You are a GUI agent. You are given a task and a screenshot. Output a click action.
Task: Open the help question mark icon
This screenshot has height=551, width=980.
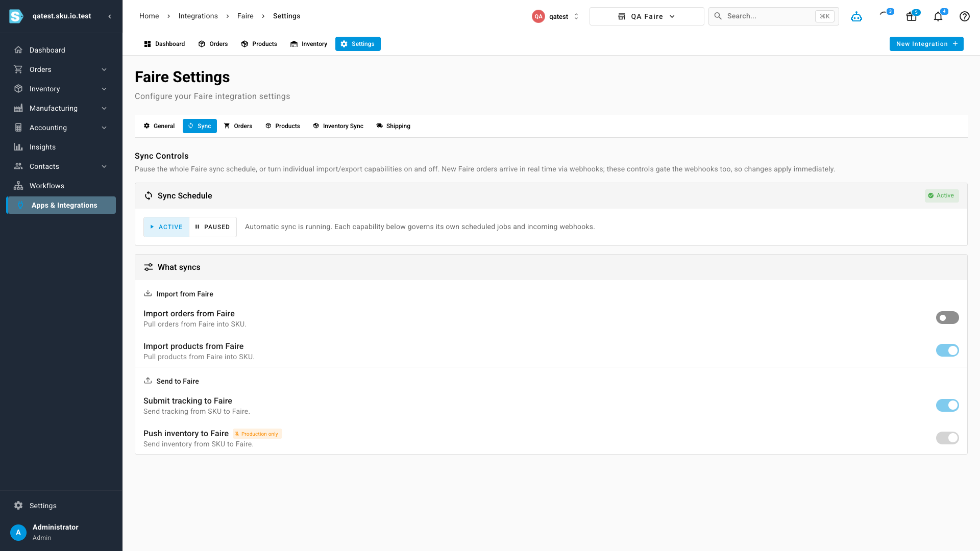pos(965,16)
